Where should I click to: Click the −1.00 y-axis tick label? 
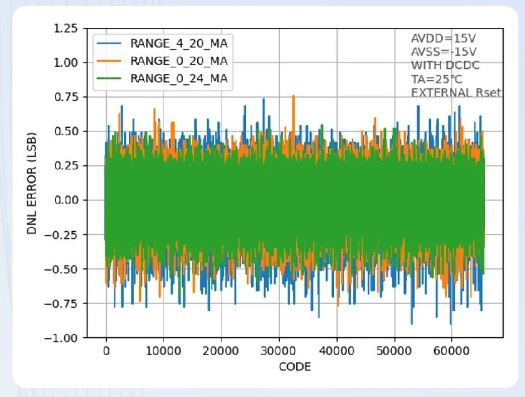click(x=61, y=338)
